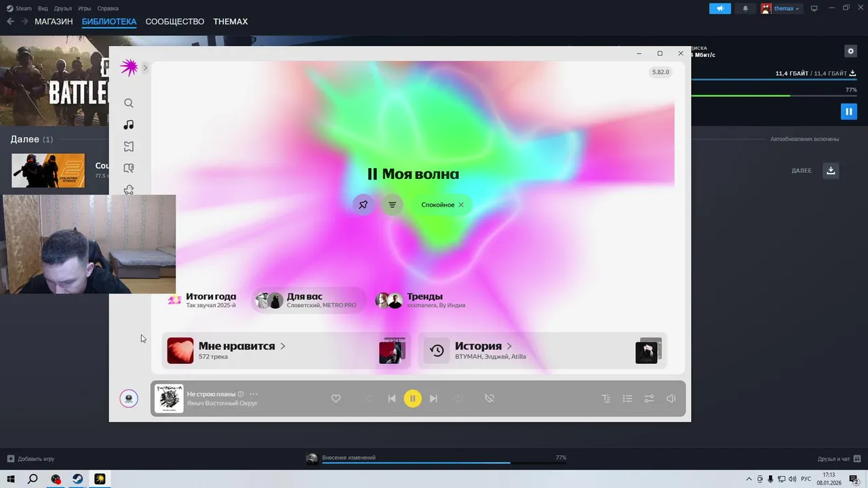Screen dimensions: 868x488
Task: Expand the sidebar with the arrow
Action: coord(145,67)
